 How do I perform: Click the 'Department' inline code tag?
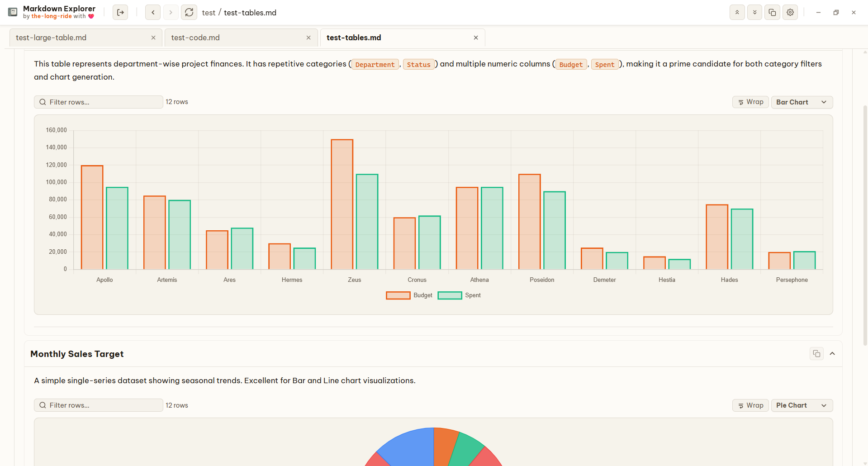375,64
